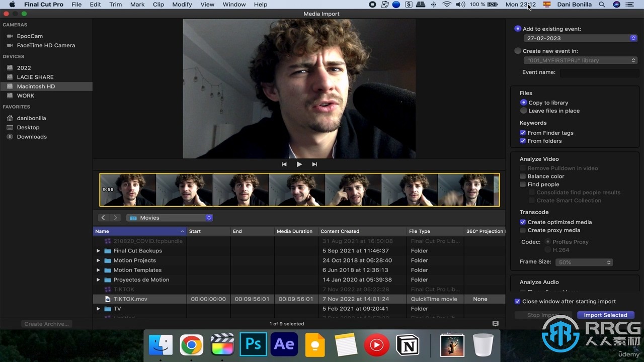Open the Mark menu
Image resolution: width=644 pixels, height=362 pixels.
[x=137, y=5]
